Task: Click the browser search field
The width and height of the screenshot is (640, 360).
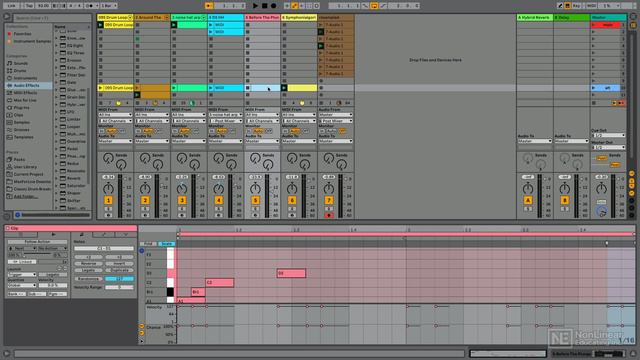Action: pos(52,18)
